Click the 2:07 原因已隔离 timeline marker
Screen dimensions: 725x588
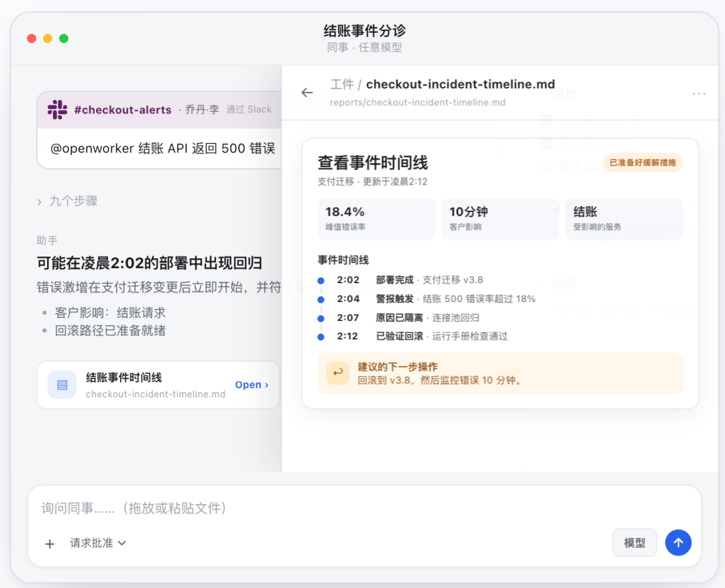(321, 318)
